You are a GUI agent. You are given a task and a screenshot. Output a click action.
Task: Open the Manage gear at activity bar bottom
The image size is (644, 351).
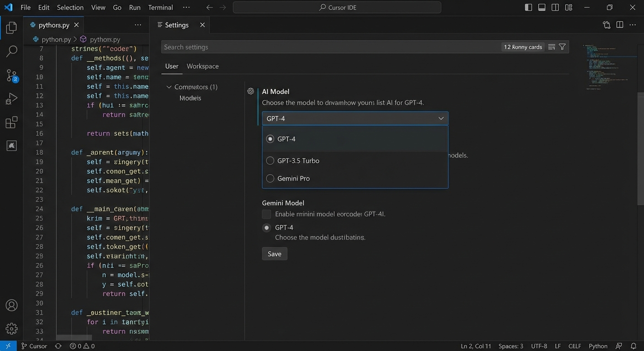pos(11,329)
